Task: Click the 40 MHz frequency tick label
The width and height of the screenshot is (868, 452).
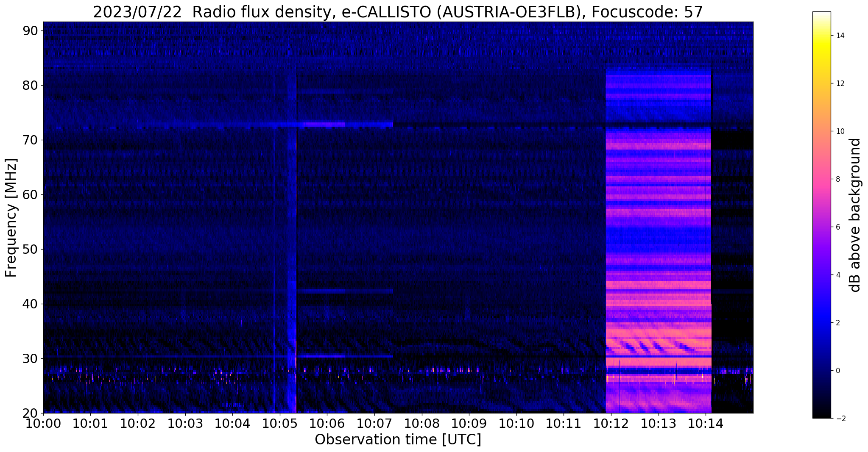Action: [x=31, y=304]
